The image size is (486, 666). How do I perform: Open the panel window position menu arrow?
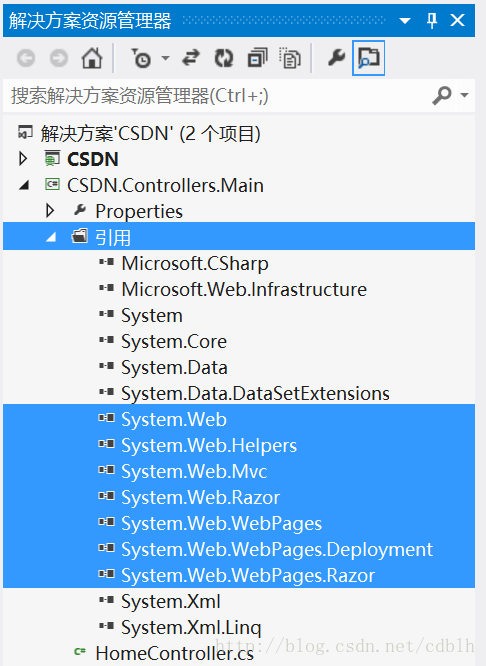coord(405,20)
